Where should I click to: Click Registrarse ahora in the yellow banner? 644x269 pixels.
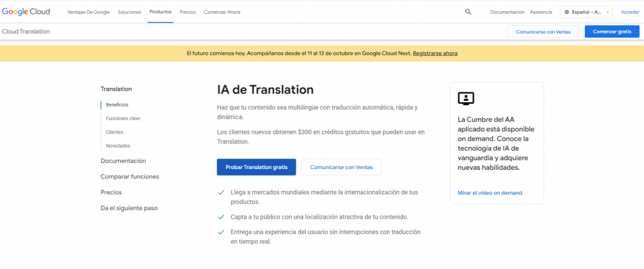click(x=435, y=53)
